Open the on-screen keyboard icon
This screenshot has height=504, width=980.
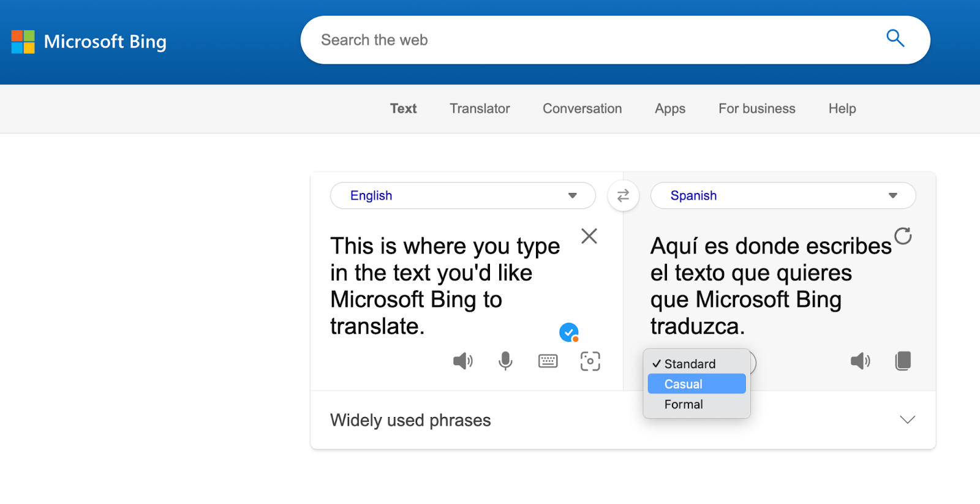coord(548,361)
